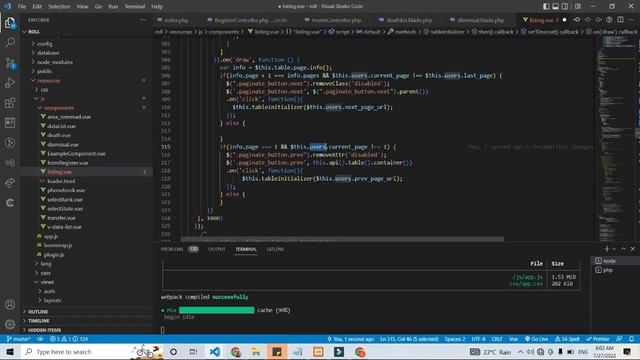Viewport: 640px width, 360px height.
Task: Open the Go menu
Action: [x=98, y=7]
